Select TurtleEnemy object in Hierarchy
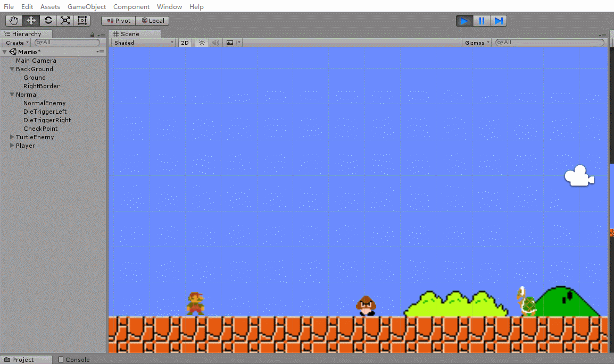The height and width of the screenshot is (364, 614). coord(35,137)
